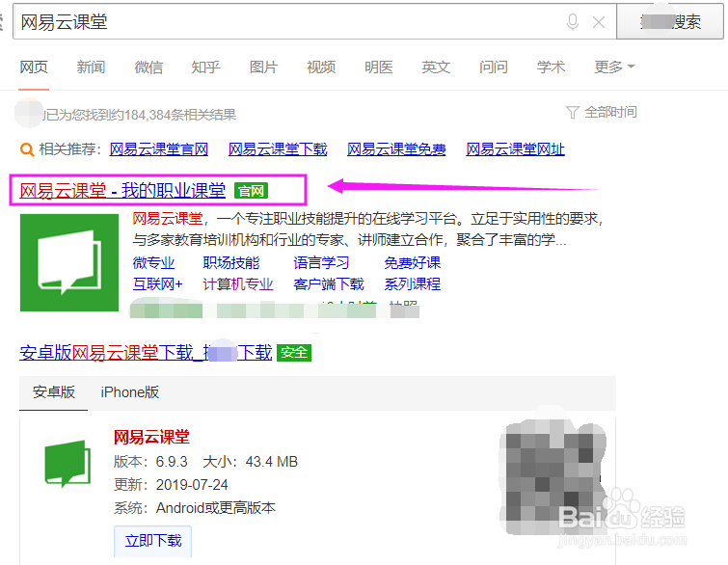Open the 系列课程 sublink
Viewport: 728px width, 565px height.
(x=413, y=284)
